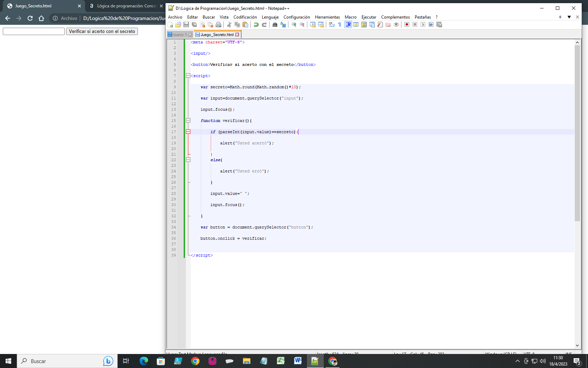
Task: Open the Editar menu
Action: click(x=192, y=17)
